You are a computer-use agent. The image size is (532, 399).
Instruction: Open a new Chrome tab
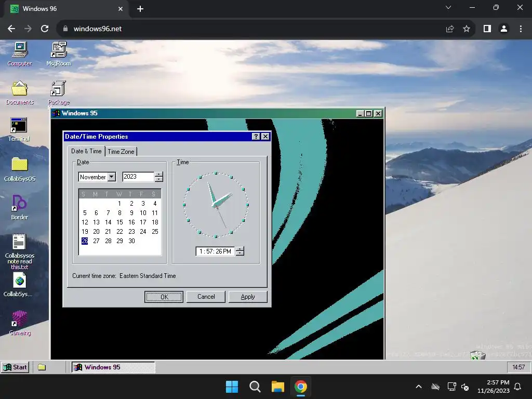[140, 9]
